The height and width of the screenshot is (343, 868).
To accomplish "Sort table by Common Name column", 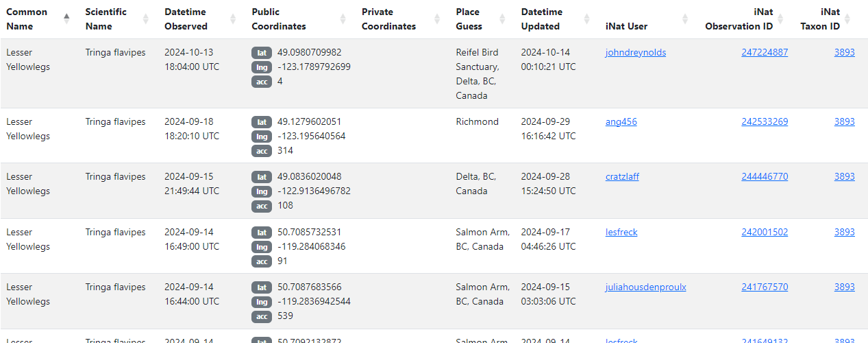I will point(66,19).
